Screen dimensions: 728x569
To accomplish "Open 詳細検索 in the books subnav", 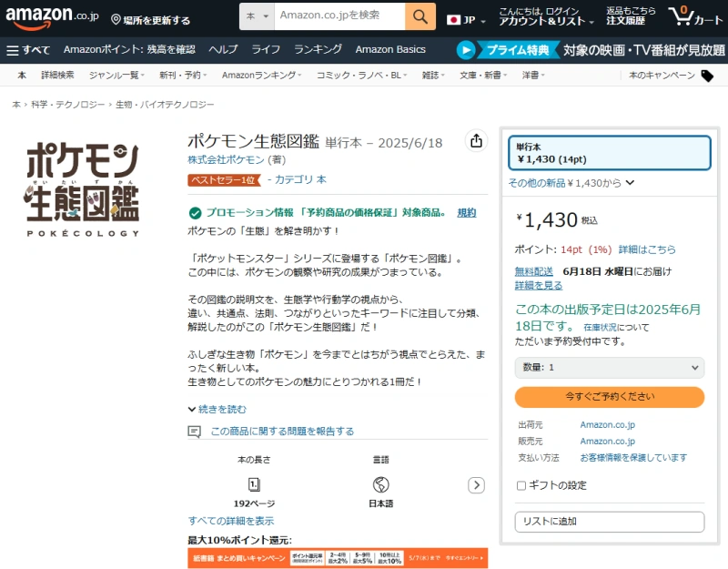I will point(57,76).
